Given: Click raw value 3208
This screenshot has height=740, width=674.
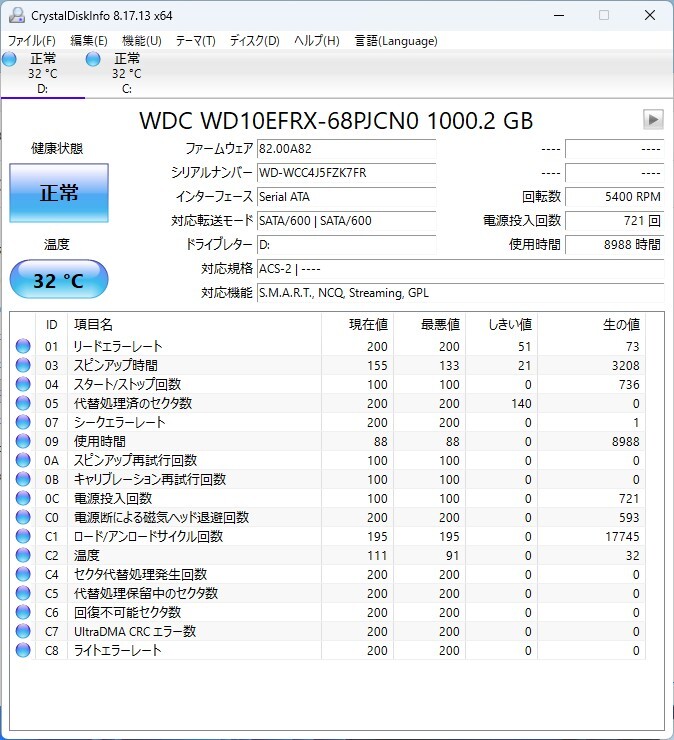Looking at the screenshot, I should click(625, 365).
